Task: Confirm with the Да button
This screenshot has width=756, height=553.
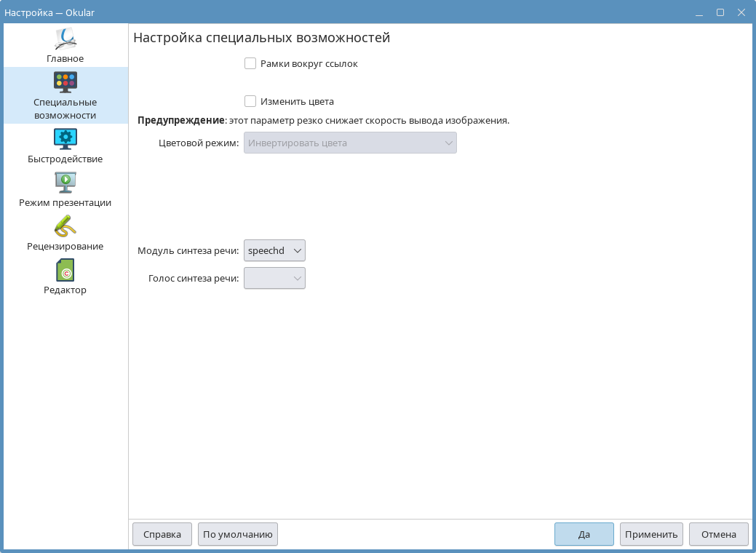Action: (x=584, y=534)
